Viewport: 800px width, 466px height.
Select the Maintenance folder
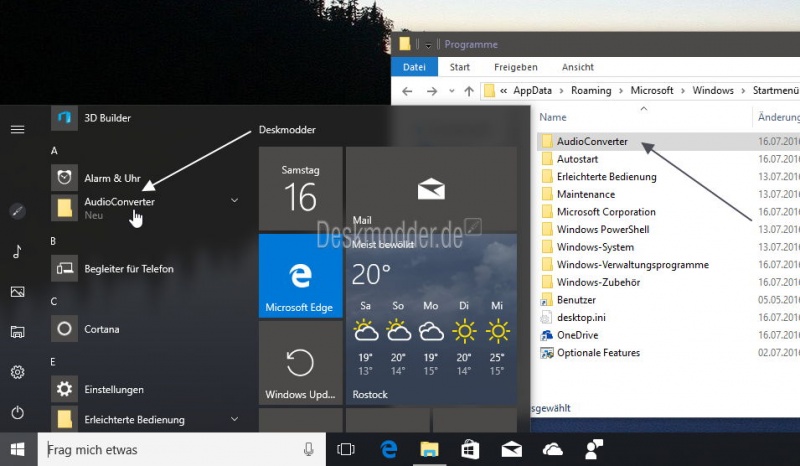tap(586, 194)
